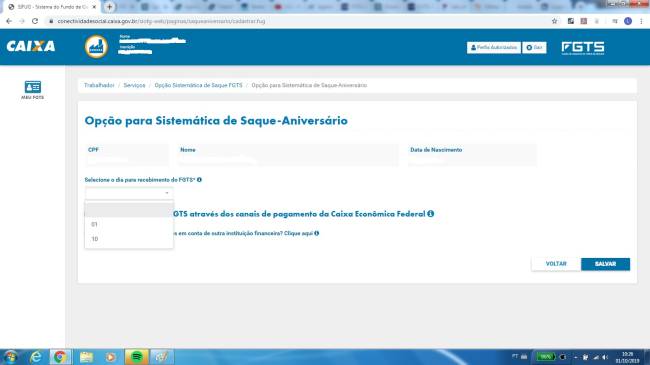This screenshot has width=650, height=365.
Task: Click the info icon after Caixa Econômica Federal
Action: coord(431,214)
